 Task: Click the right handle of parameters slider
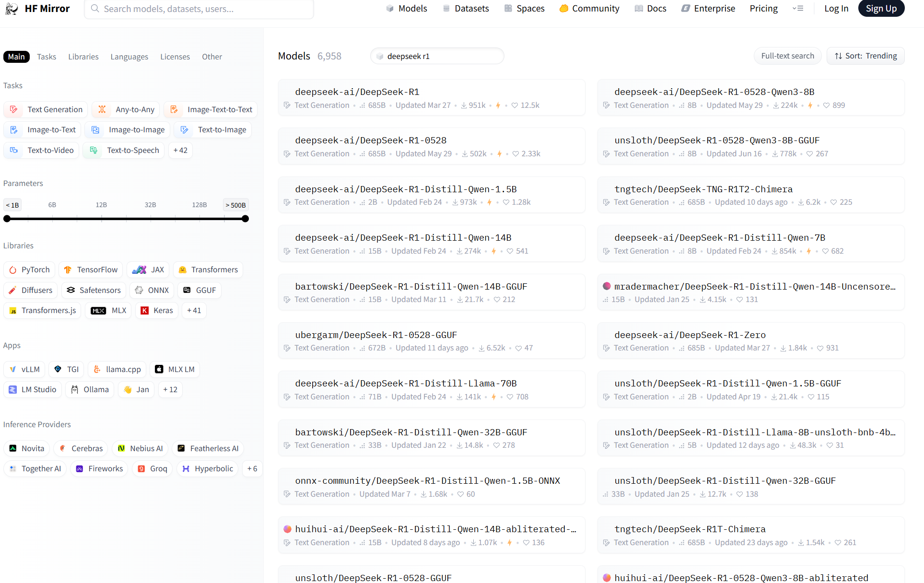click(x=245, y=219)
